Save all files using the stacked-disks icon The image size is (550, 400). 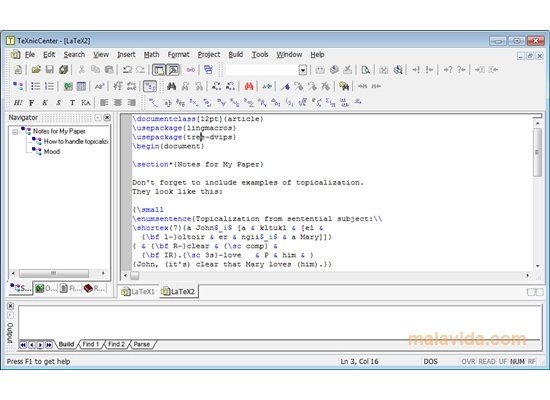(63, 70)
